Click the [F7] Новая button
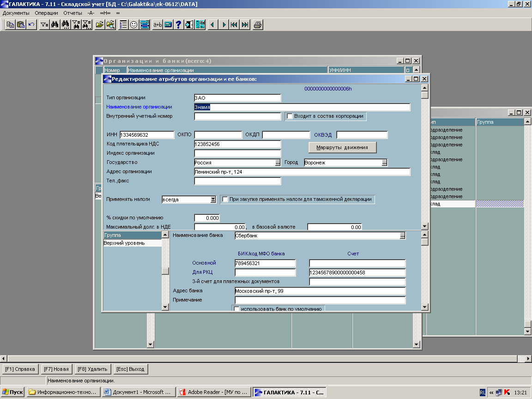The height and width of the screenshot is (399, 532). [56, 369]
